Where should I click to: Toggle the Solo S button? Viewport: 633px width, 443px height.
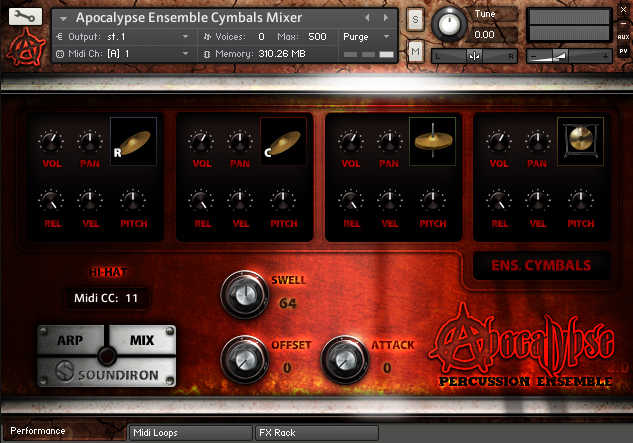click(x=415, y=19)
